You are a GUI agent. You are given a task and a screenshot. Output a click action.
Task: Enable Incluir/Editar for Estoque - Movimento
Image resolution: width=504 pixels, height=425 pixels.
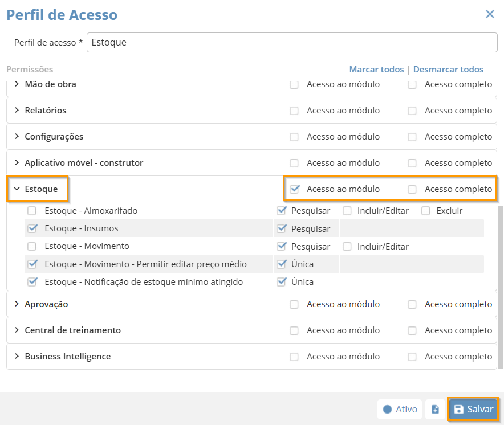[x=347, y=247]
